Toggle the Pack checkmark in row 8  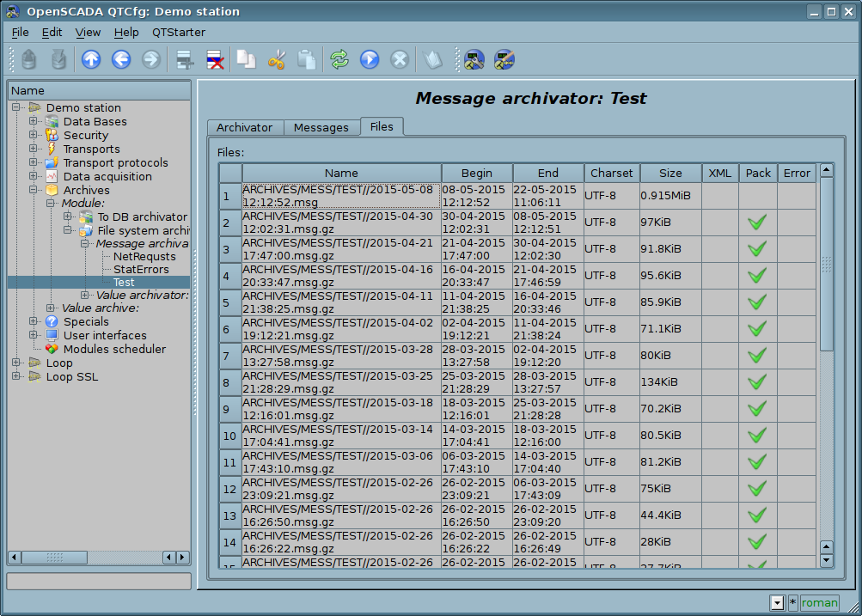click(x=757, y=382)
